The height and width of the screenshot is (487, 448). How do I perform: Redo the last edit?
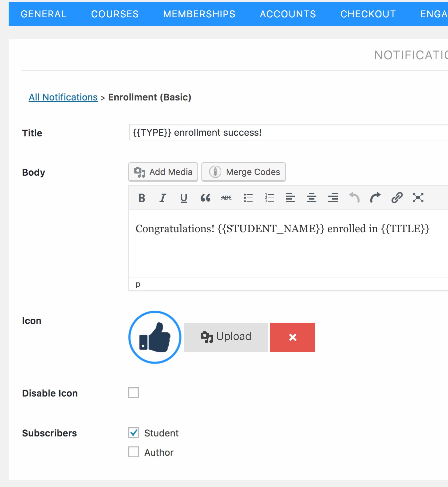(375, 198)
